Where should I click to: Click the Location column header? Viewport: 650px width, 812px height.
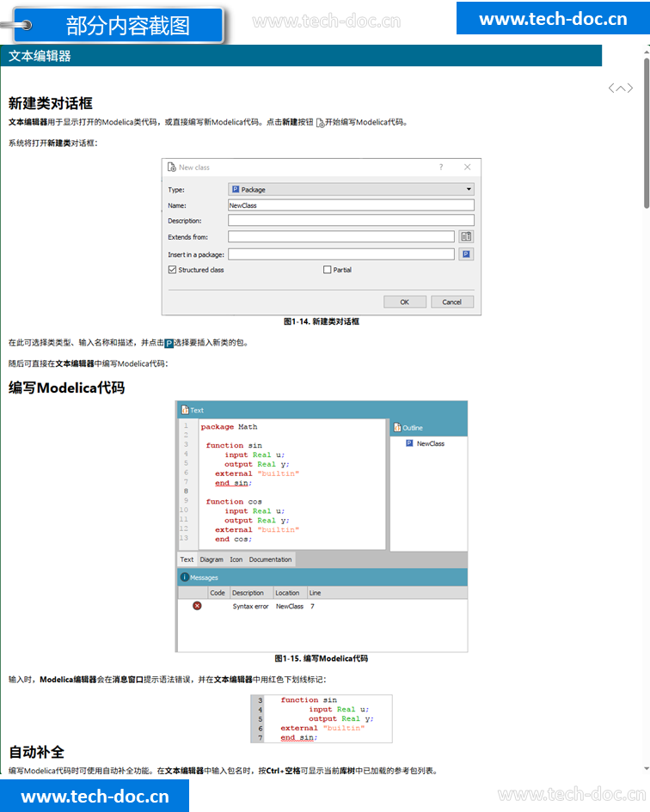pos(290,592)
